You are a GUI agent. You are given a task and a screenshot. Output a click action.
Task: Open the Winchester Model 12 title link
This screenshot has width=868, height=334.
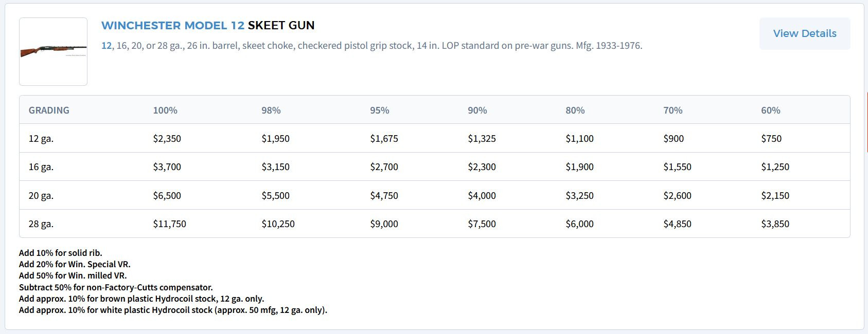pyautogui.click(x=172, y=25)
